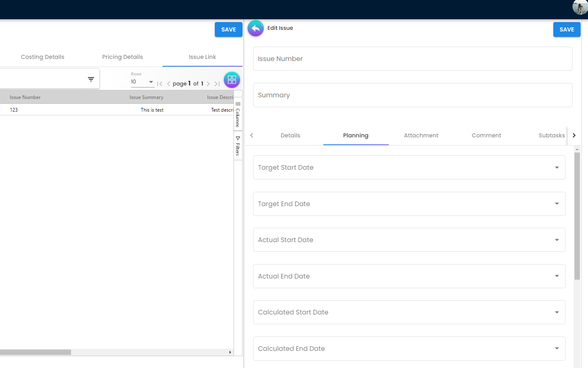Click the horizontal scrollbar of issue table
The image size is (588, 368).
pos(36,352)
